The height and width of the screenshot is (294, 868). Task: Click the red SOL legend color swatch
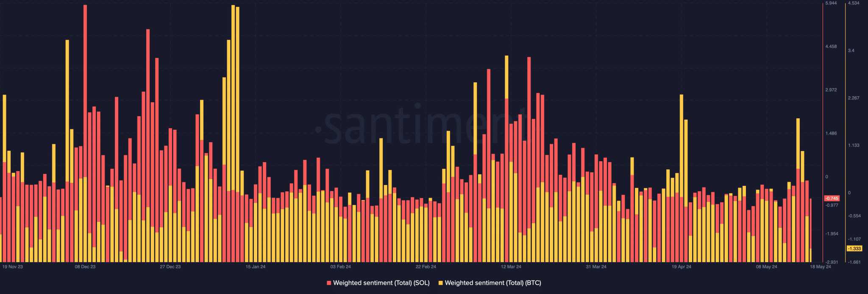(329, 283)
